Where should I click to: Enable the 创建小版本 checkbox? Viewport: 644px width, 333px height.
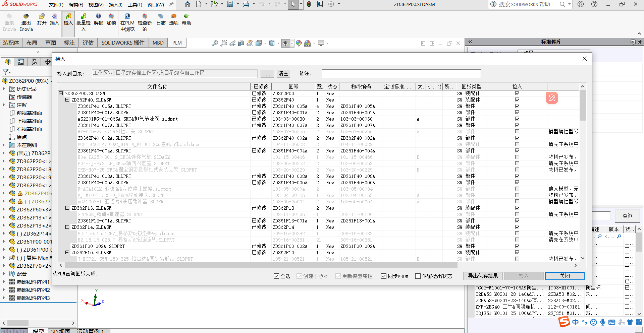(299, 276)
